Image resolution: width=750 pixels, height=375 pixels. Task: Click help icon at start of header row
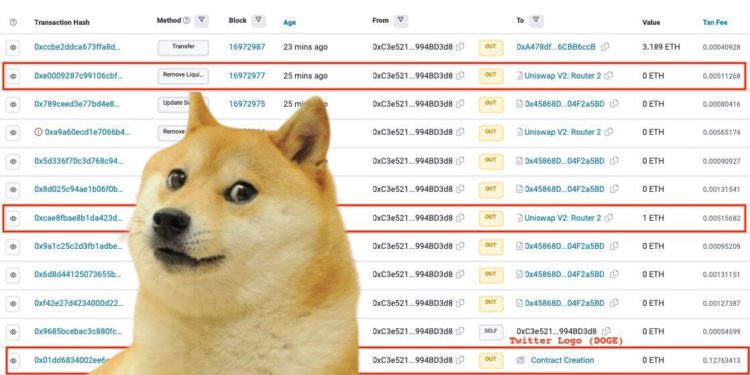[13, 22]
